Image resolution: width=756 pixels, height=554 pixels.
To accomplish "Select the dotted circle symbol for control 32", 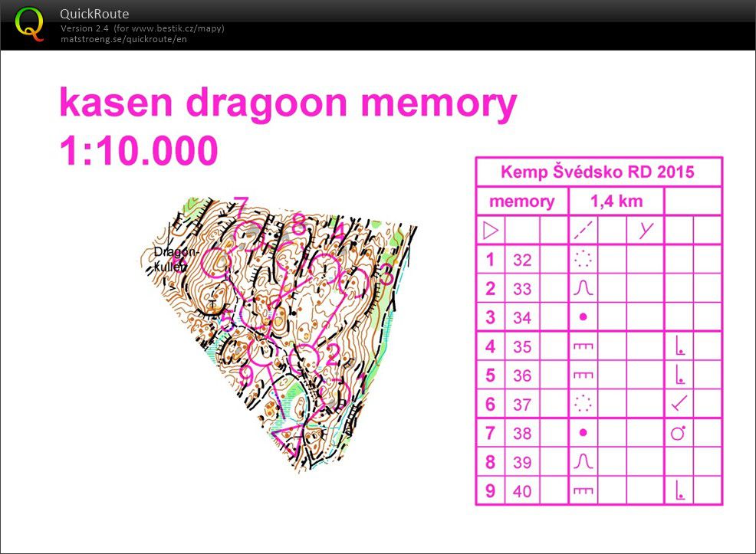I will [x=583, y=259].
